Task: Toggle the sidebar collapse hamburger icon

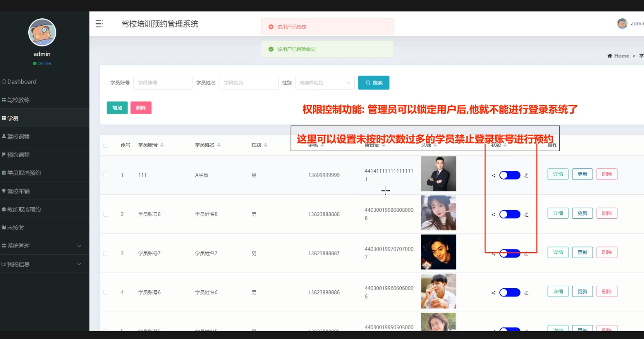Action: (99, 24)
